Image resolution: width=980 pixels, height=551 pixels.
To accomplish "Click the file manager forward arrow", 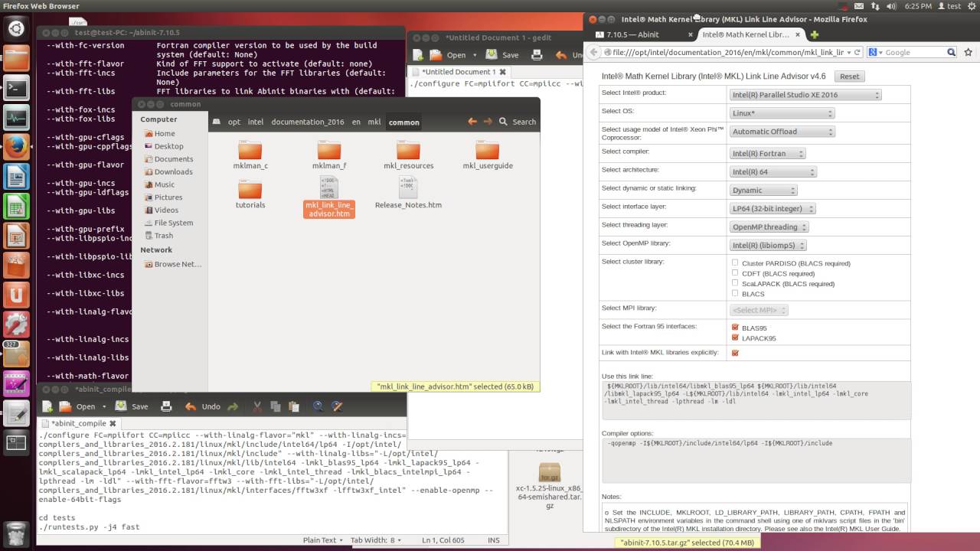I will click(487, 122).
